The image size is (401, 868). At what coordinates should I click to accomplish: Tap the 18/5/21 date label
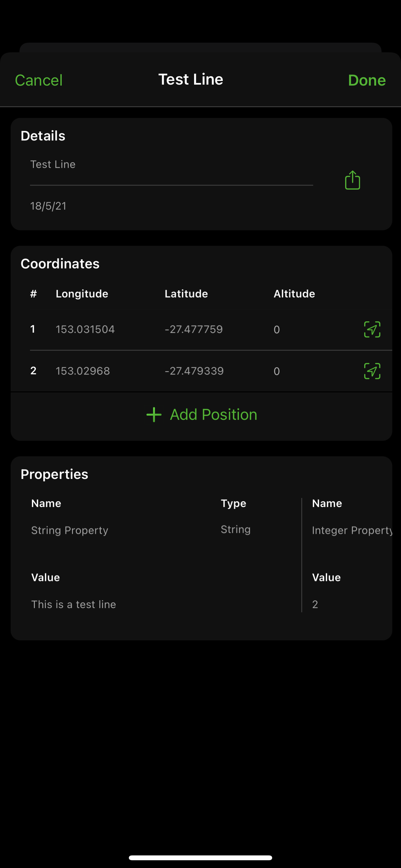pos(48,206)
